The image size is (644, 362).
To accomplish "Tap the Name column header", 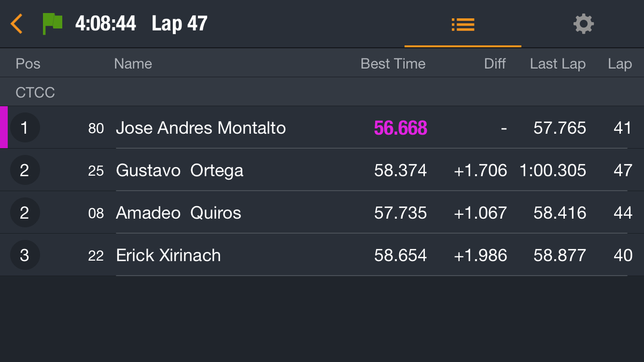I will [x=133, y=64].
